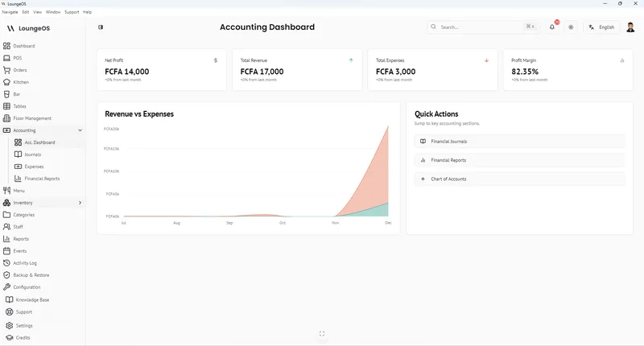Open the Menu cutlery icon
The width and height of the screenshot is (644, 346).
6,191
